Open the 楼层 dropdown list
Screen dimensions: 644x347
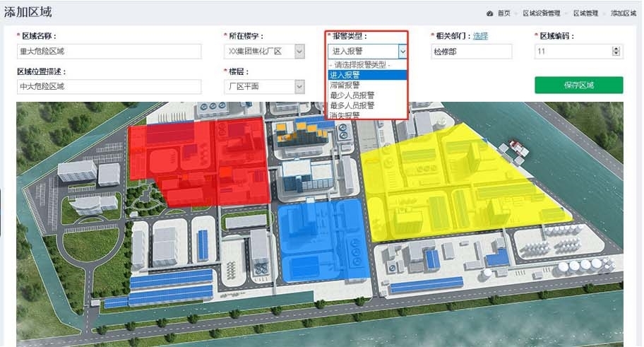tap(299, 86)
